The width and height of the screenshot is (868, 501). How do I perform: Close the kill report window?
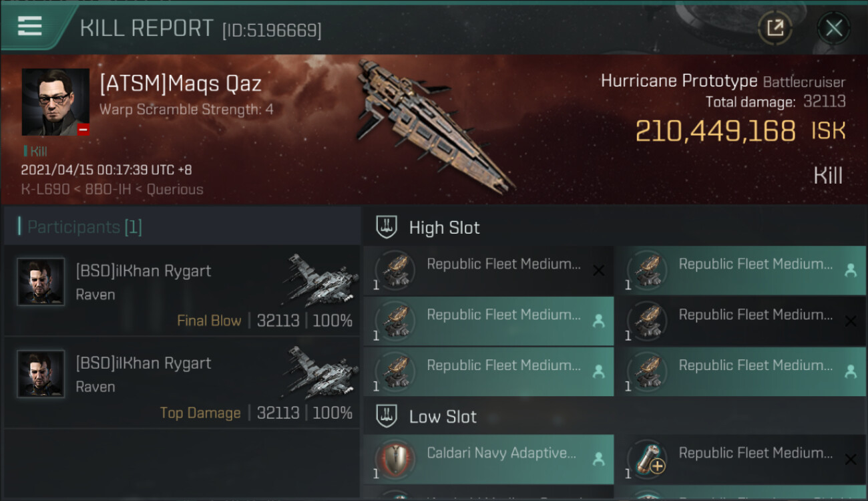coord(833,28)
